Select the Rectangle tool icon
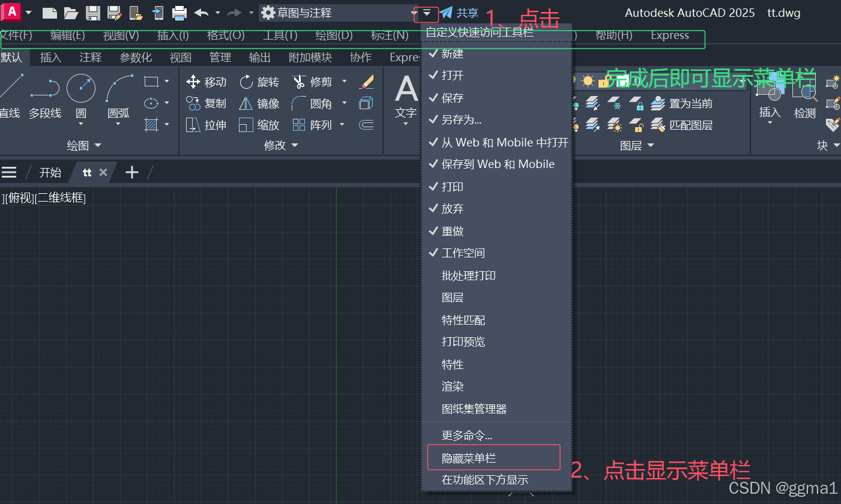 point(151,81)
